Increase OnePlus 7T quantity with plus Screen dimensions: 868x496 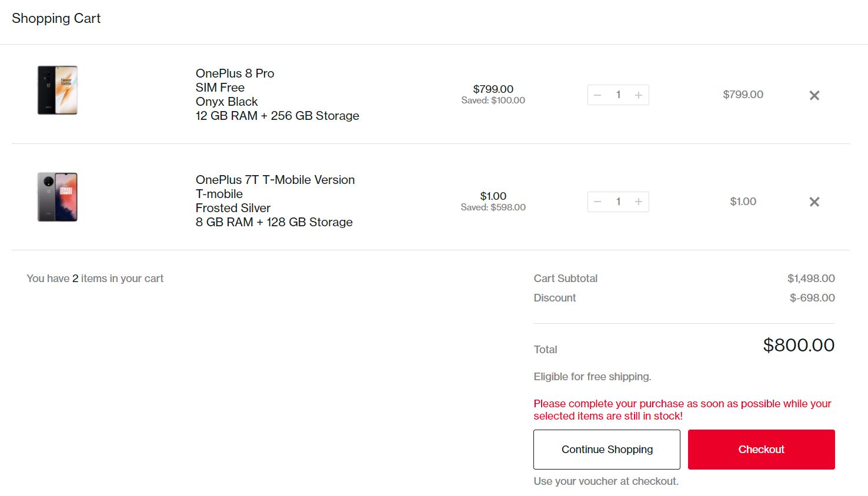pyautogui.click(x=638, y=202)
